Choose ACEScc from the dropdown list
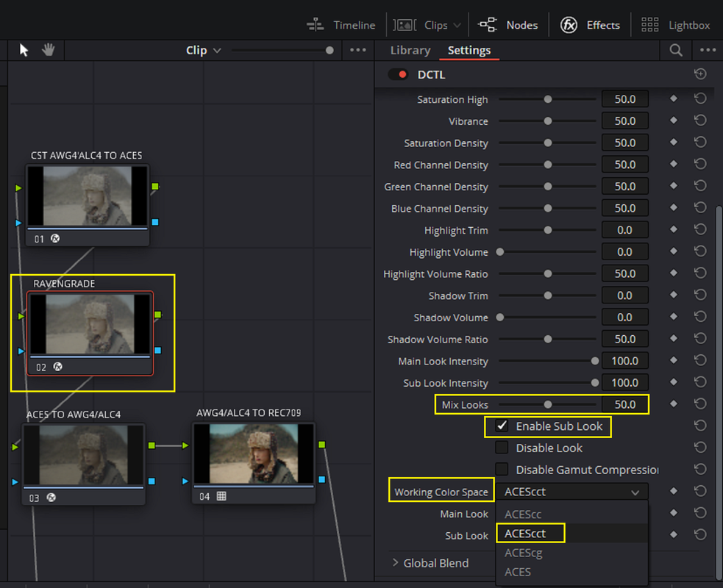This screenshot has width=723, height=588. tap(571, 514)
